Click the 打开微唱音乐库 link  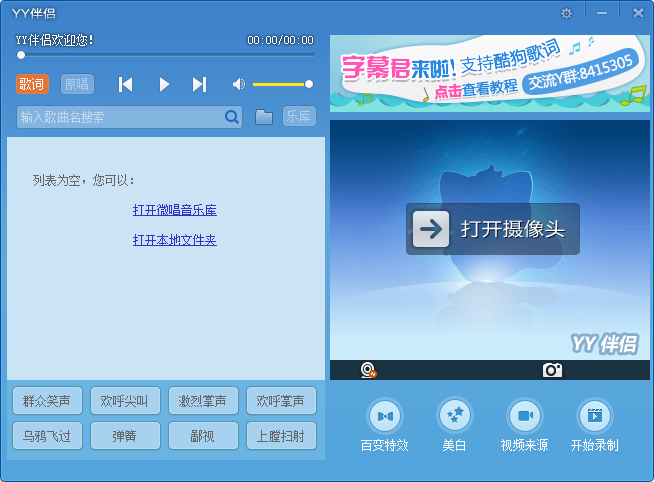pos(175,210)
